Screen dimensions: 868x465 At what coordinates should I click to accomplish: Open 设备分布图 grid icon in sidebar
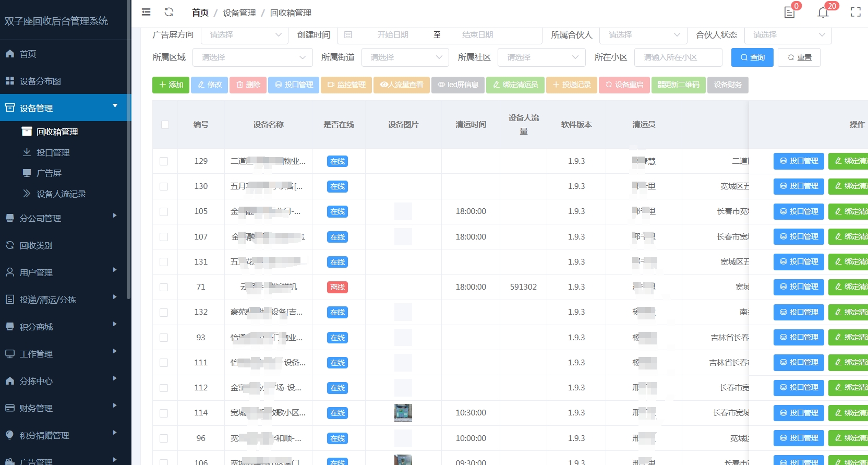coord(10,81)
